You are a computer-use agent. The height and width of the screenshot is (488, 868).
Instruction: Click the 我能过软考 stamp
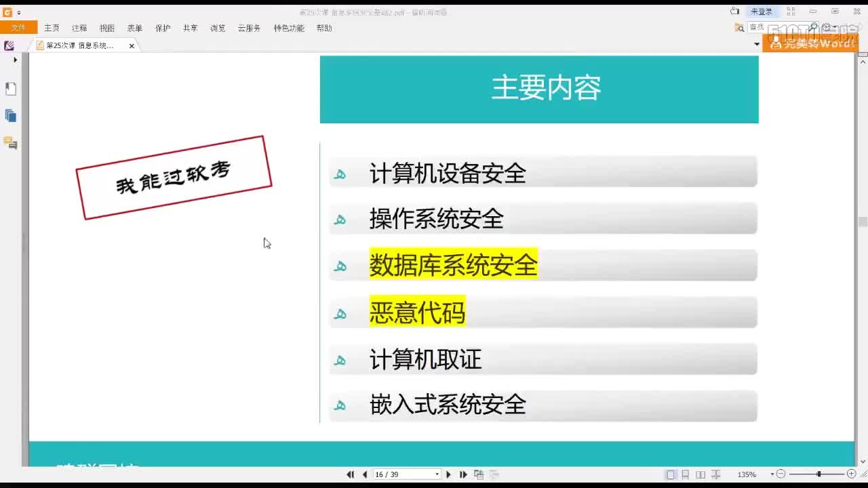tap(174, 178)
